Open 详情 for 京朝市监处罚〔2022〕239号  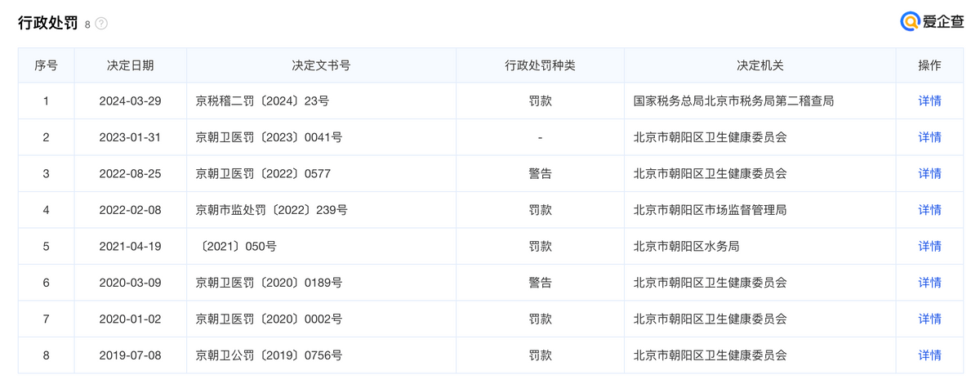pos(929,210)
